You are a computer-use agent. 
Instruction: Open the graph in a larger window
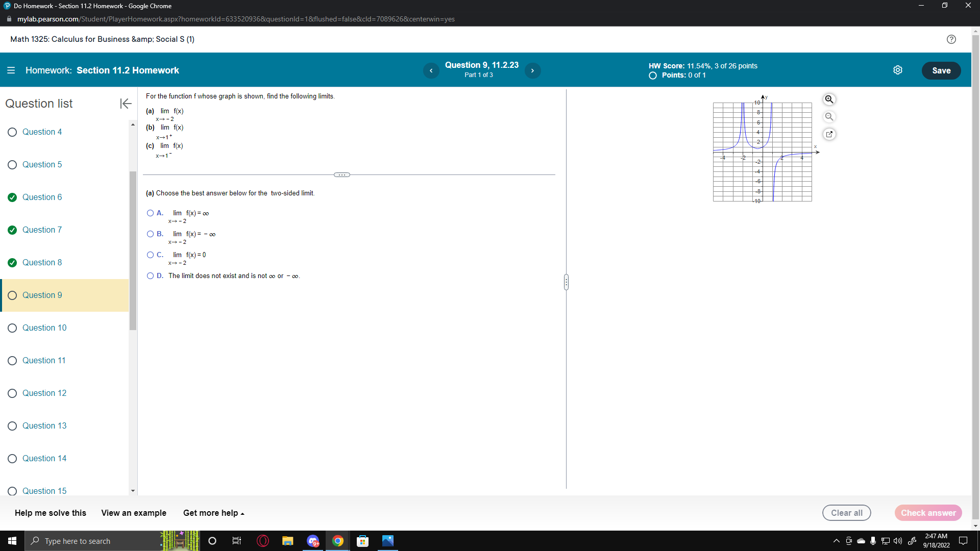pyautogui.click(x=829, y=134)
